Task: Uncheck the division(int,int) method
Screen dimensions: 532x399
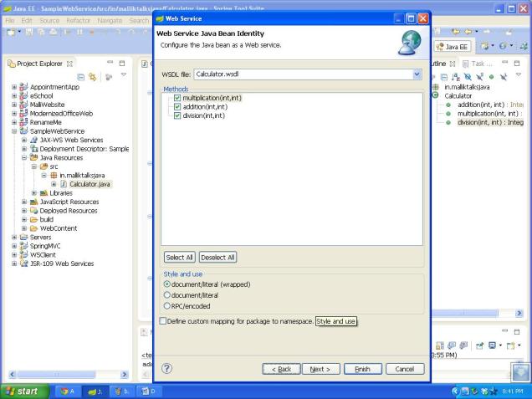Action: (x=177, y=115)
